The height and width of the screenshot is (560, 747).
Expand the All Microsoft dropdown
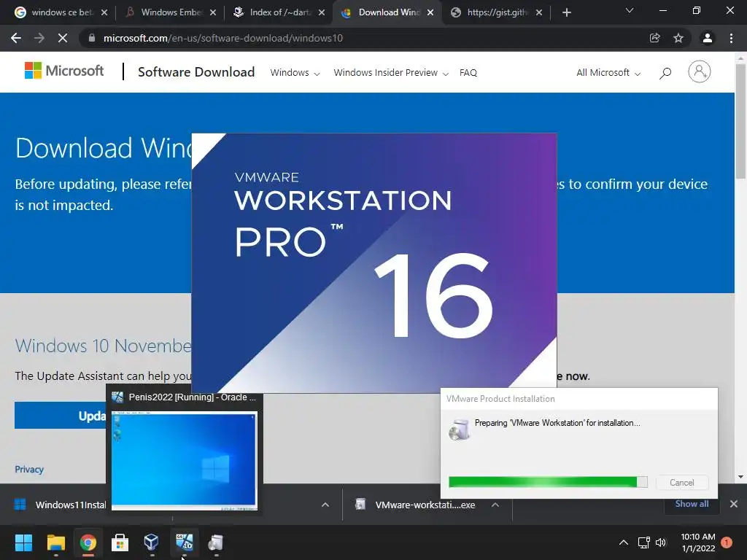(x=608, y=73)
